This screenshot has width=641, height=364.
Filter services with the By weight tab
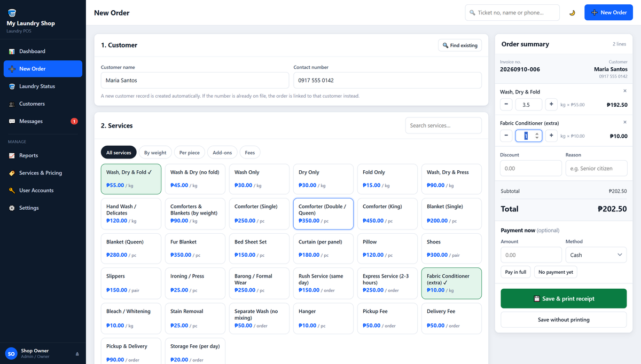tap(155, 153)
